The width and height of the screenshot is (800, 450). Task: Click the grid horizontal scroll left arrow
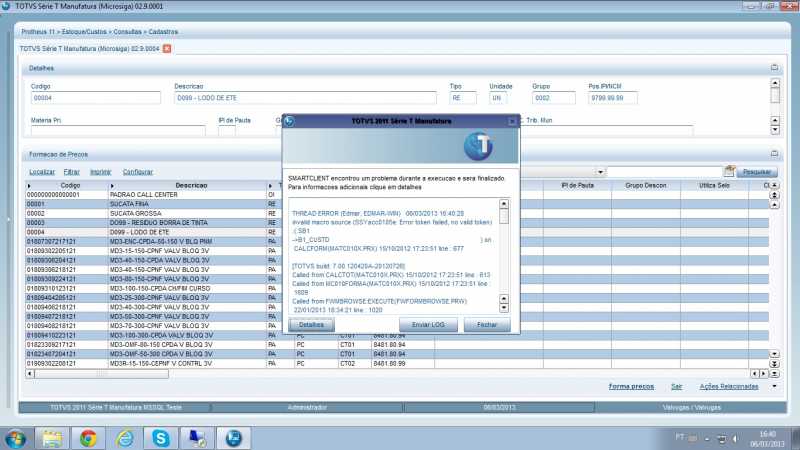coord(30,374)
